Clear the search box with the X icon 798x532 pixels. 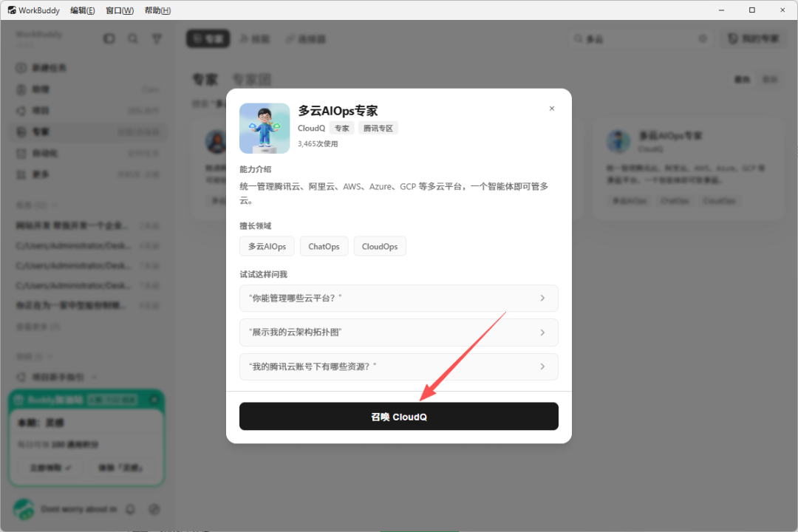[x=703, y=38]
